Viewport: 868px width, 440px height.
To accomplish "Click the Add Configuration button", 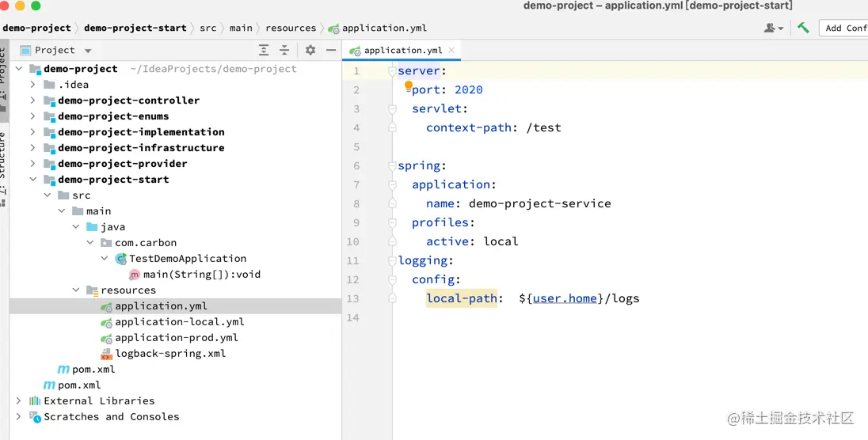I will coord(844,28).
